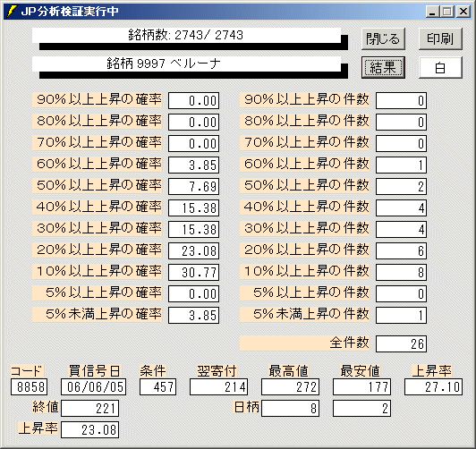This screenshot has width=476, height=449.
Task: Click the lightning bolt title bar icon
Action: tap(12, 12)
